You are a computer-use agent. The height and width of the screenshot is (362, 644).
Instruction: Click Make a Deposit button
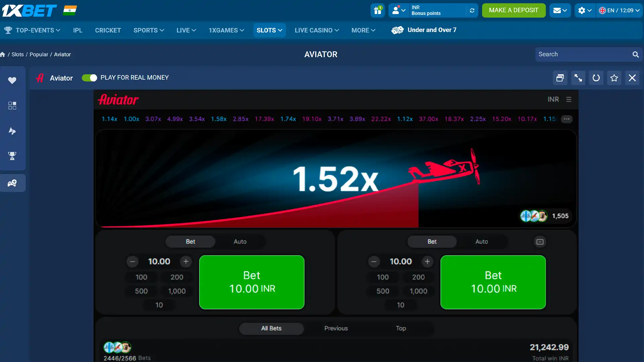tap(514, 10)
